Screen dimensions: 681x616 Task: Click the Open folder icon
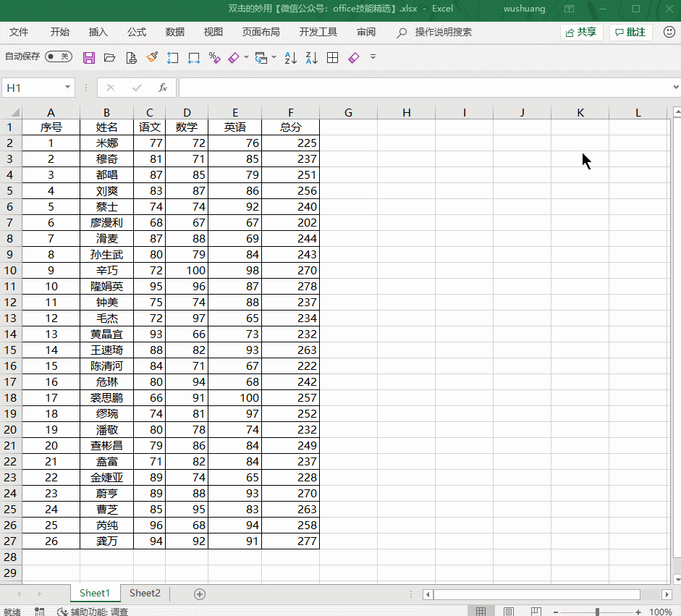110,58
